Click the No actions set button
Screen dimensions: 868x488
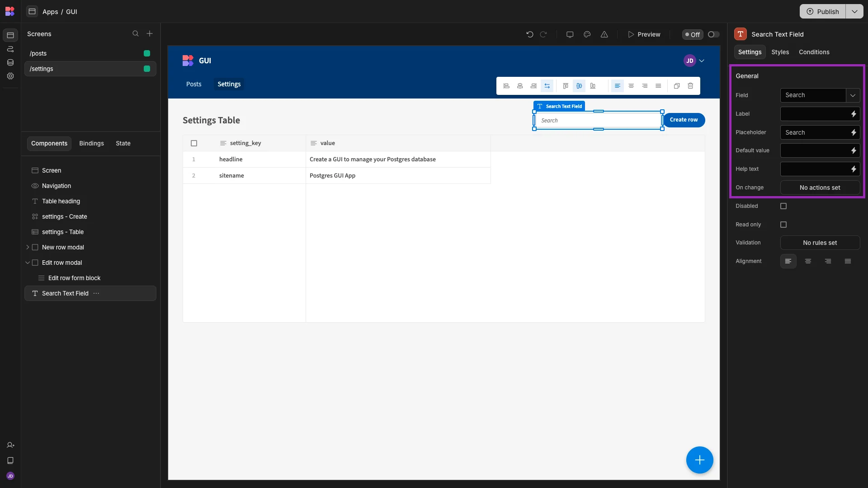(820, 188)
